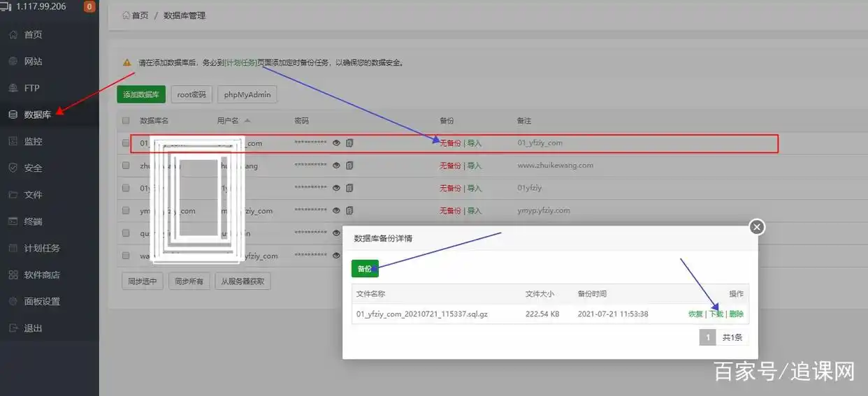Click the page 1 pagination button

click(x=707, y=338)
